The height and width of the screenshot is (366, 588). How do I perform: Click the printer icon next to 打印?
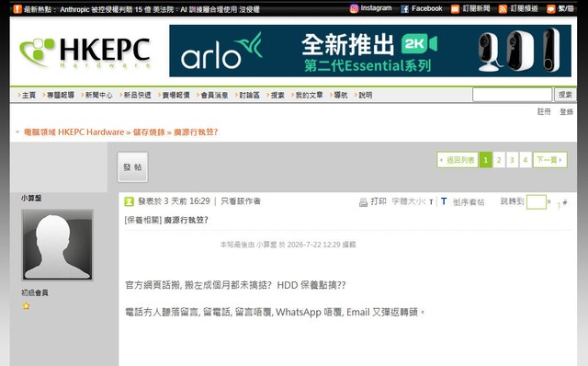pyautogui.click(x=363, y=202)
